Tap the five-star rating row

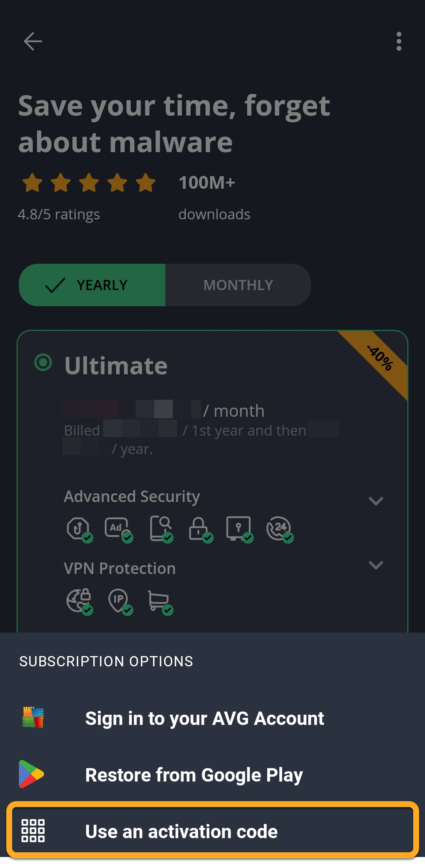click(x=89, y=183)
